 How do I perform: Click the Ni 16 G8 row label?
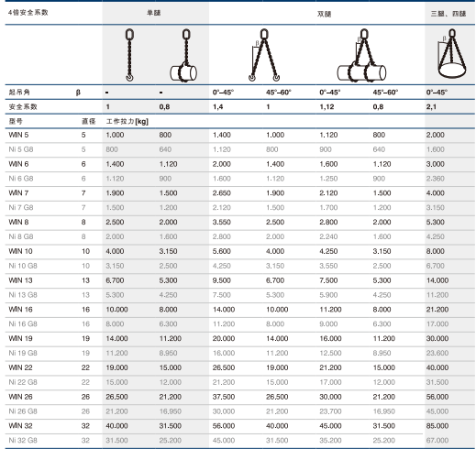[23, 323]
